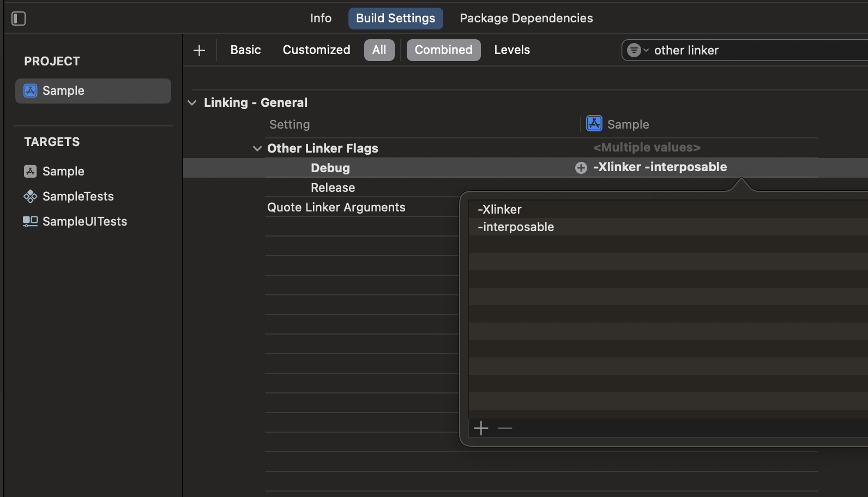
Task: Click the Sample project icon in sidebar
Action: (31, 90)
